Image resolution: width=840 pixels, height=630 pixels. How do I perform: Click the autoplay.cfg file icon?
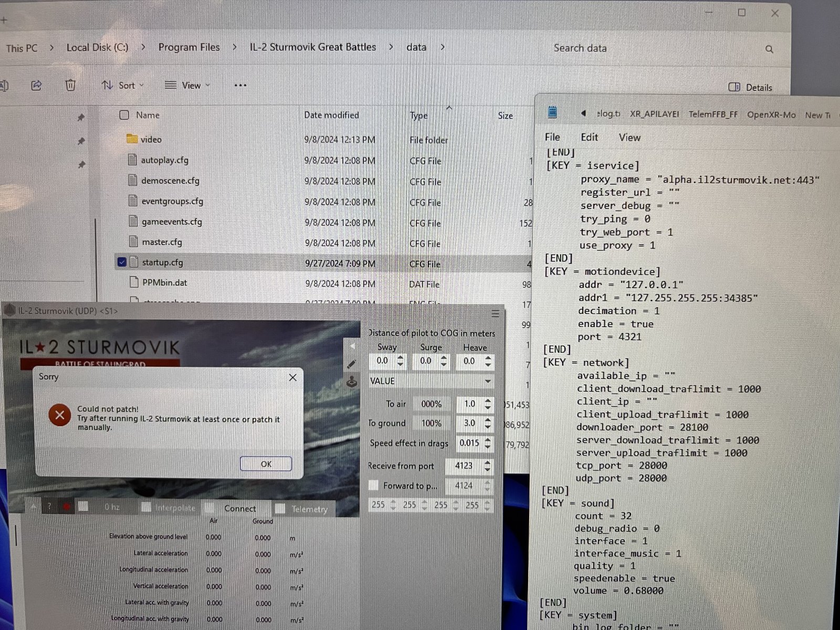click(x=133, y=160)
